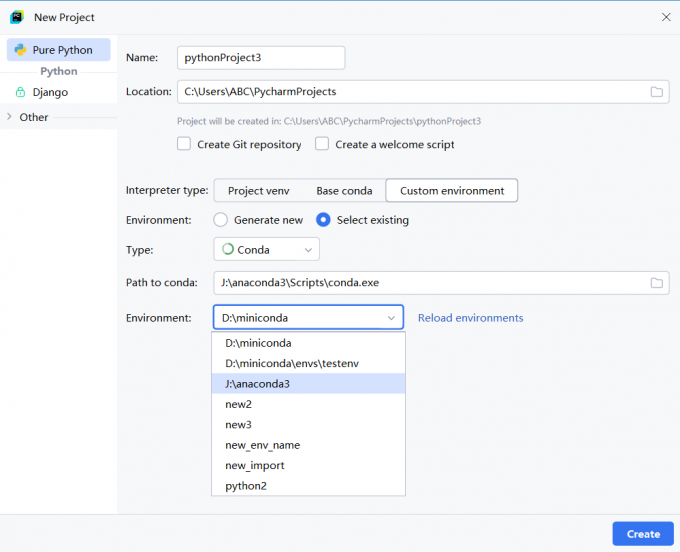Click the Django lock icon
The width and height of the screenshot is (680, 552).
click(x=20, y=92)
